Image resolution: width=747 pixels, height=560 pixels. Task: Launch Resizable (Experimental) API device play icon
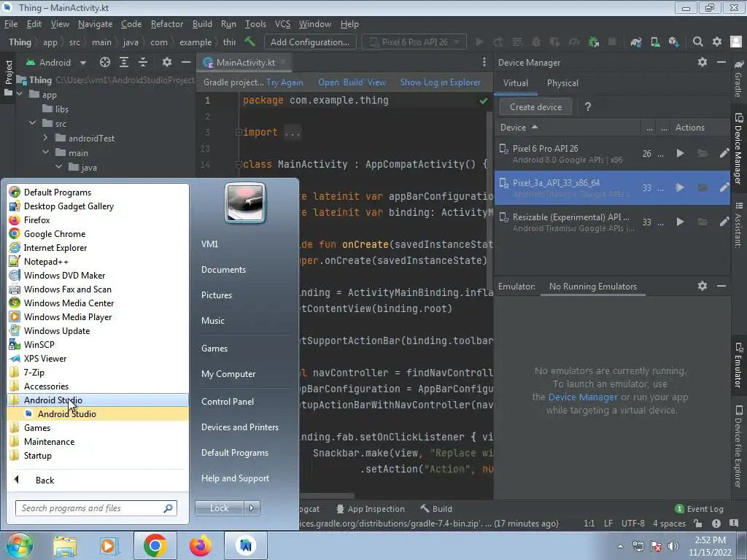coord(681,222)
